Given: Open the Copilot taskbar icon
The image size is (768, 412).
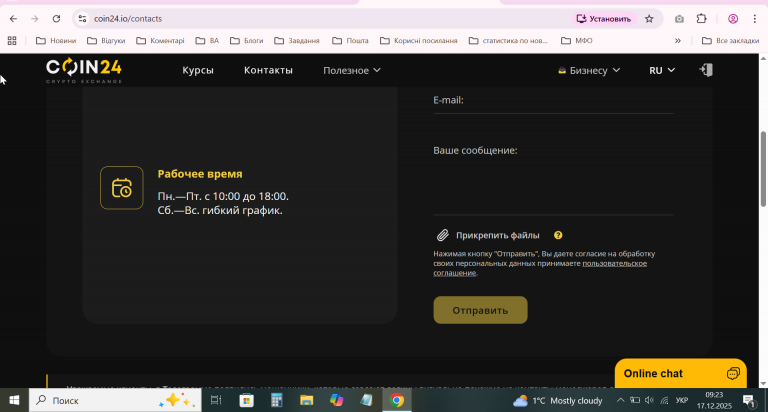Looking at the screenshot, I should 336,400.
